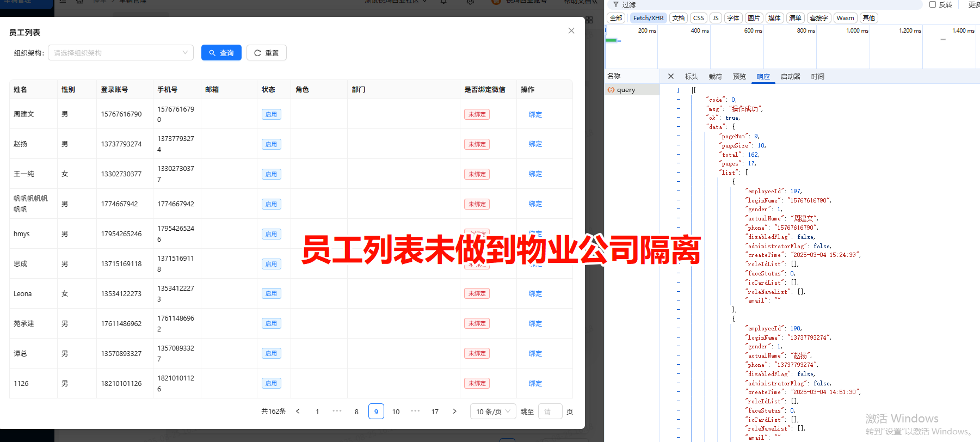
Task: Select page 17 in pagination
Action: [x=435, y=412]
